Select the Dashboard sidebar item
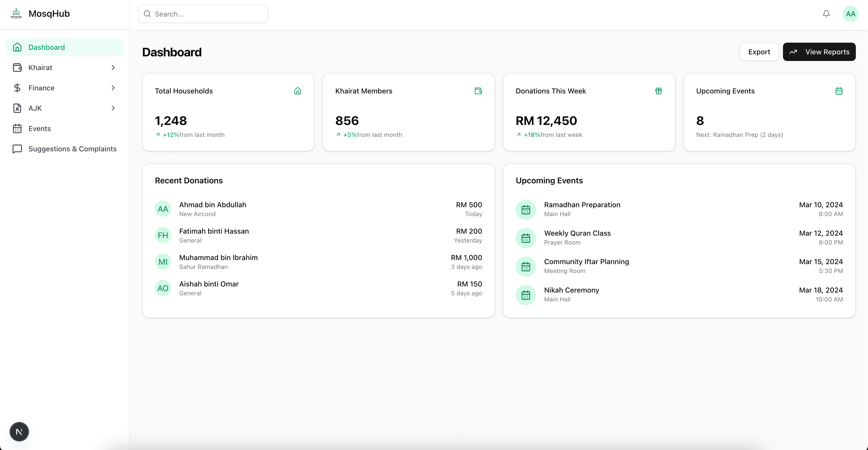868x450 pixels. tap(46, 47)
